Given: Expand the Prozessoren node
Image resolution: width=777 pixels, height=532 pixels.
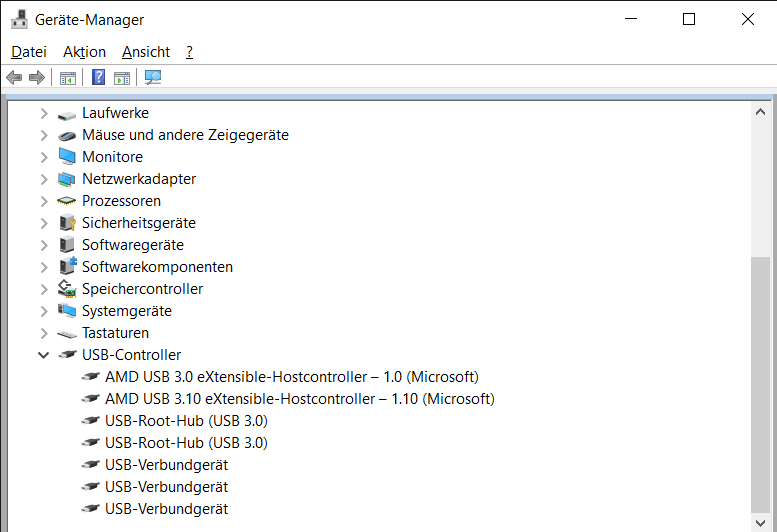Looking at the screenshot, I should [44, 201].
